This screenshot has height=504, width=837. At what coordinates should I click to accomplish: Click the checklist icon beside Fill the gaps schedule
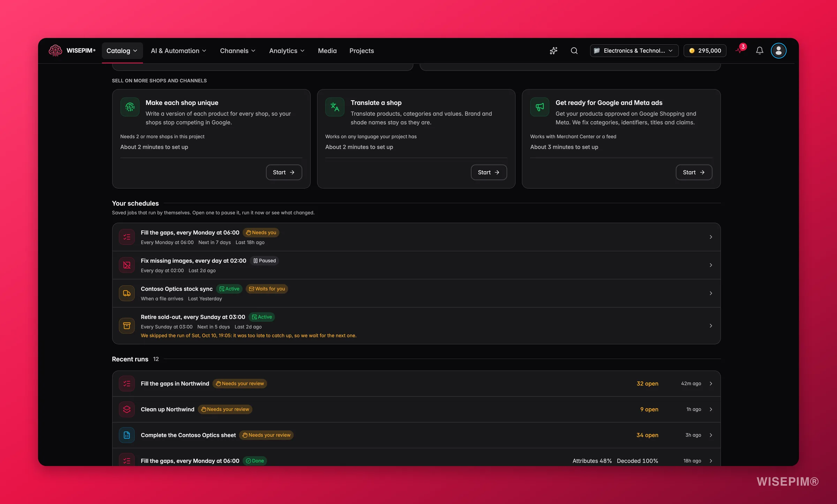127,237
